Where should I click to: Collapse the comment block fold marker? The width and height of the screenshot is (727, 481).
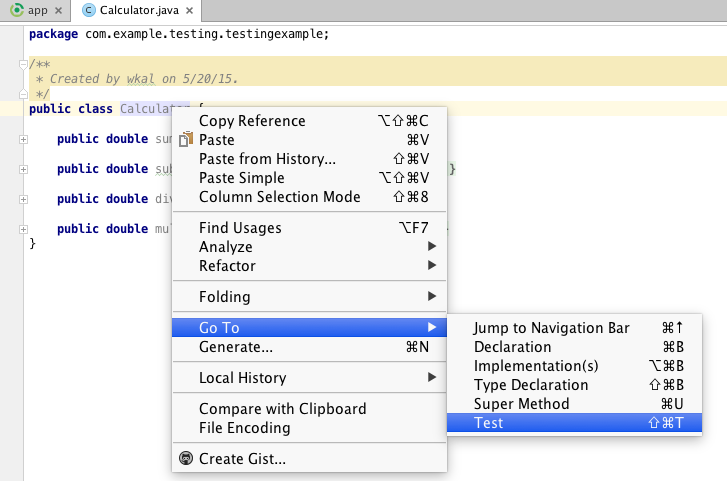pyautogui.click(x=23, y=64)
